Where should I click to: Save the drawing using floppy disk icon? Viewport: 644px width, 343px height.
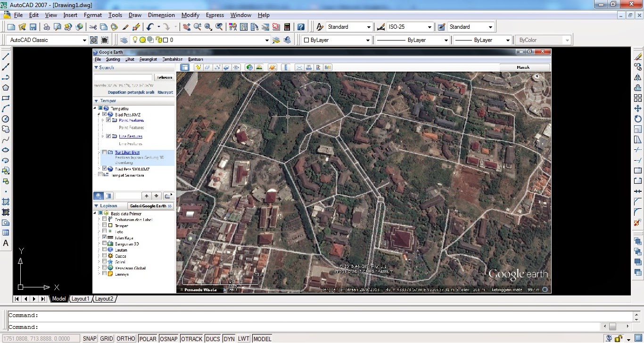coord(33,27)
